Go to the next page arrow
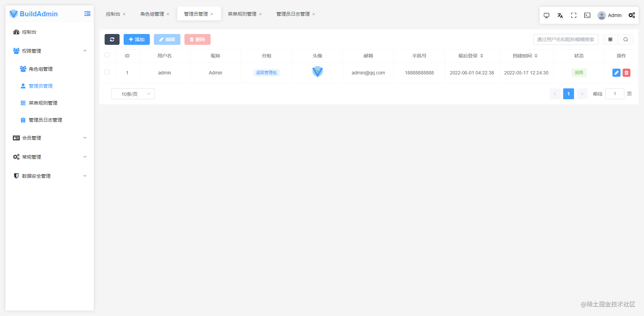Viewport: 644px width, 316px height. coord(582,94)
